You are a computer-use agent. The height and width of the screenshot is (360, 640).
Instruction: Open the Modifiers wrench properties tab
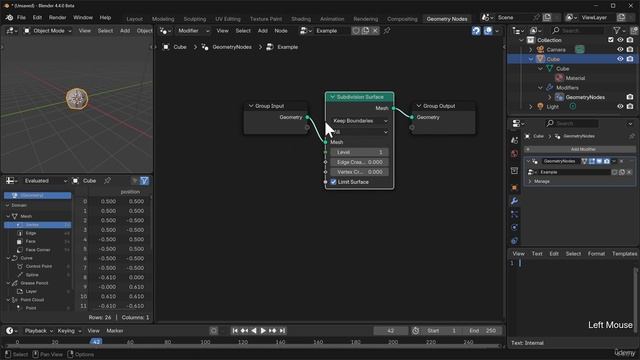coord(514,200)
